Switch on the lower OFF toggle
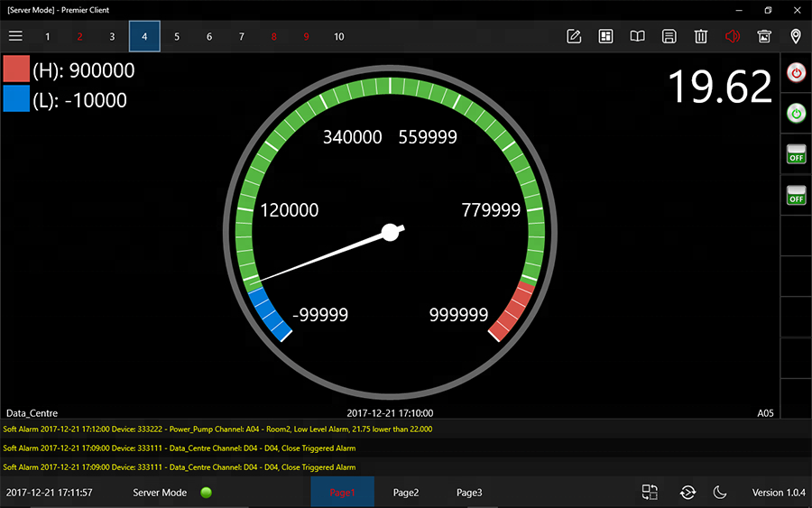812x508 pixels. [x=796, y=194]
